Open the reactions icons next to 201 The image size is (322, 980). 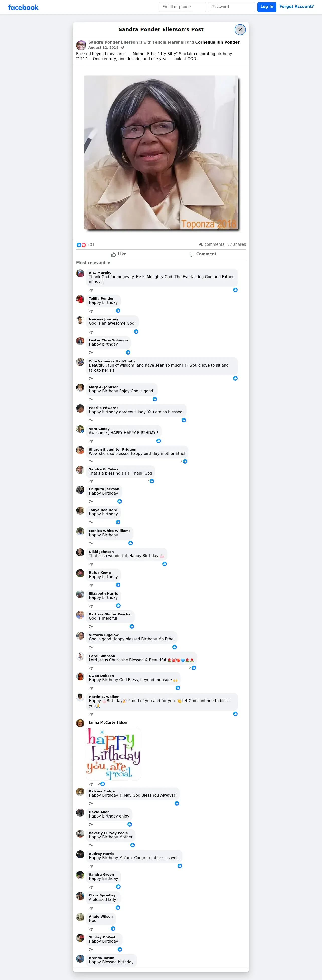[x=81, y=245]
